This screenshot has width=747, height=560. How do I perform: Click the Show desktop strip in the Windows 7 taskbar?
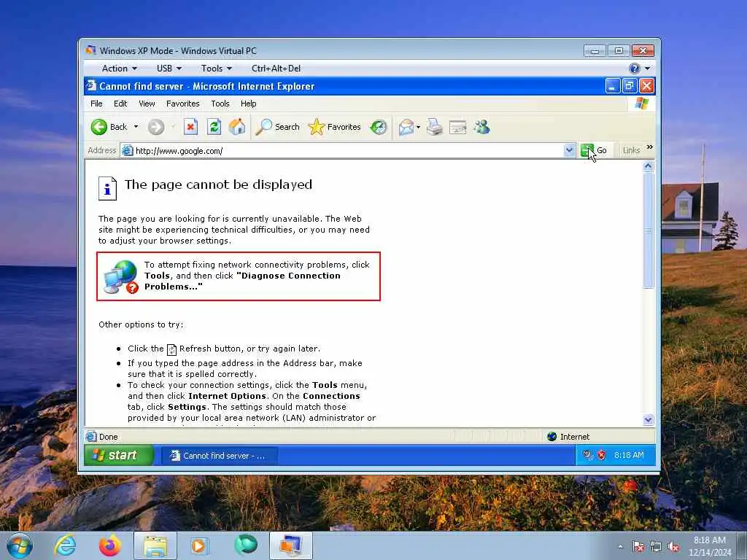click(743, 546)
